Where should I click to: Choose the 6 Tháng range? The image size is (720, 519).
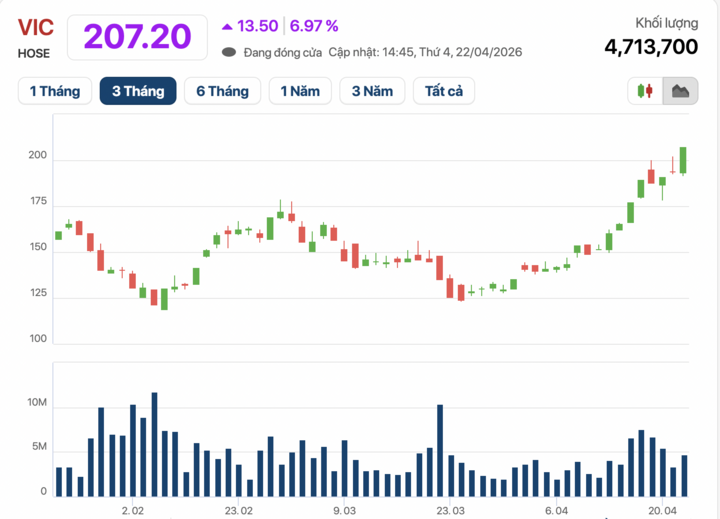click(222, 91)
